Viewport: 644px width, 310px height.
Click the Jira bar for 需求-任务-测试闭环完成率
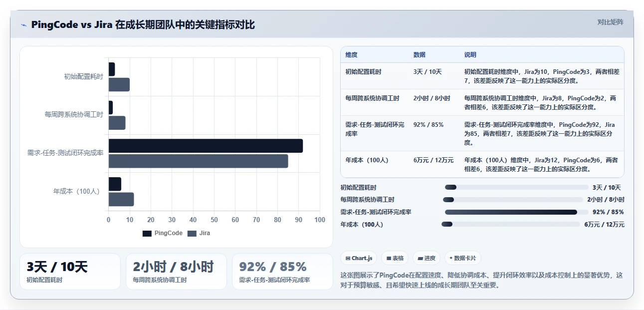click(199, 161)
